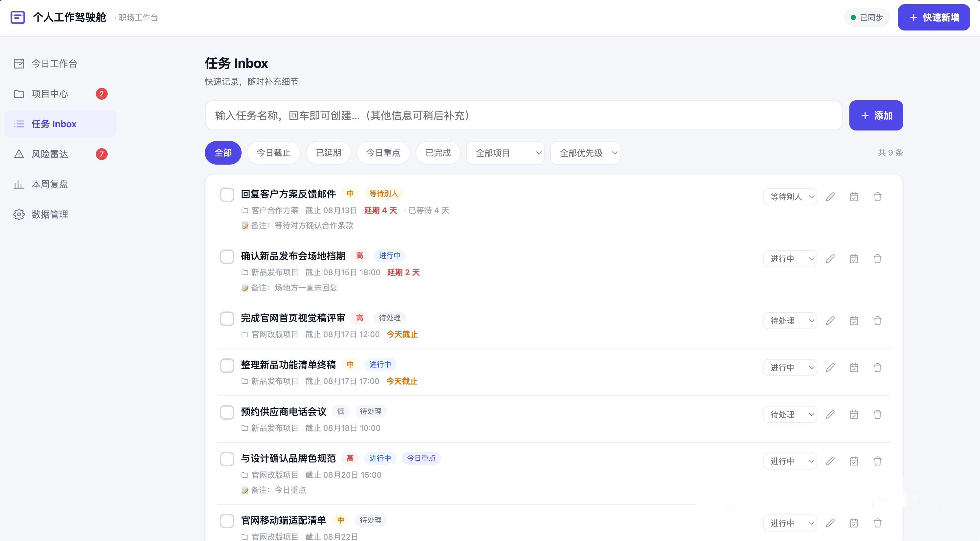Select the 今日截止 filter tab
The height and width of the screenshot is (541, 980).
[273, 153]
